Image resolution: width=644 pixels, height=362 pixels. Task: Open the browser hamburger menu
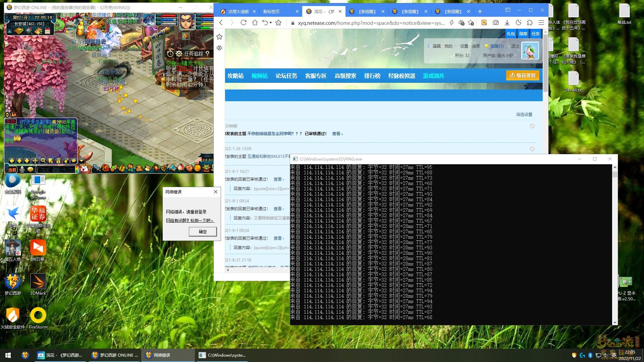pos(541,22)
